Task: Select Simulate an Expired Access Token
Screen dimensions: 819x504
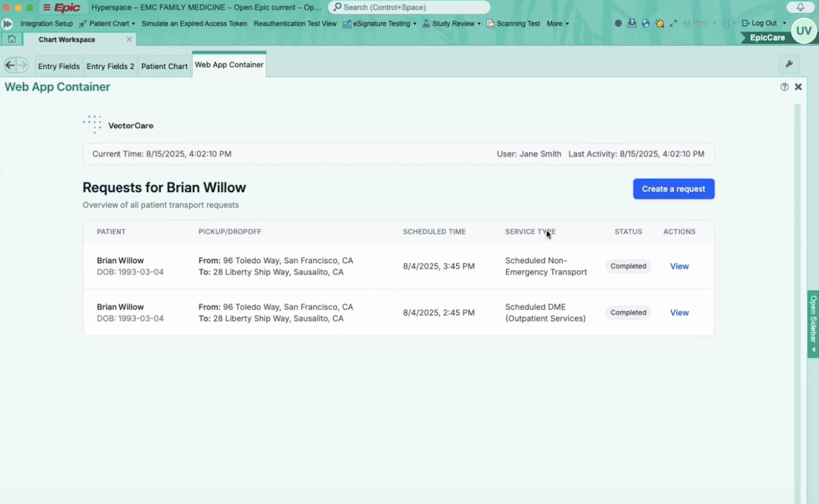Action: pyautogui.click(x=194, y=23)
